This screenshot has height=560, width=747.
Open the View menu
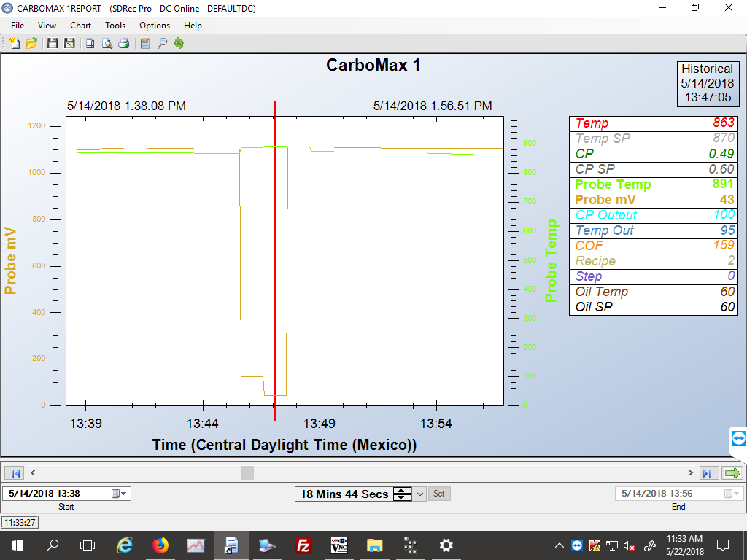[x=47, y=26]
